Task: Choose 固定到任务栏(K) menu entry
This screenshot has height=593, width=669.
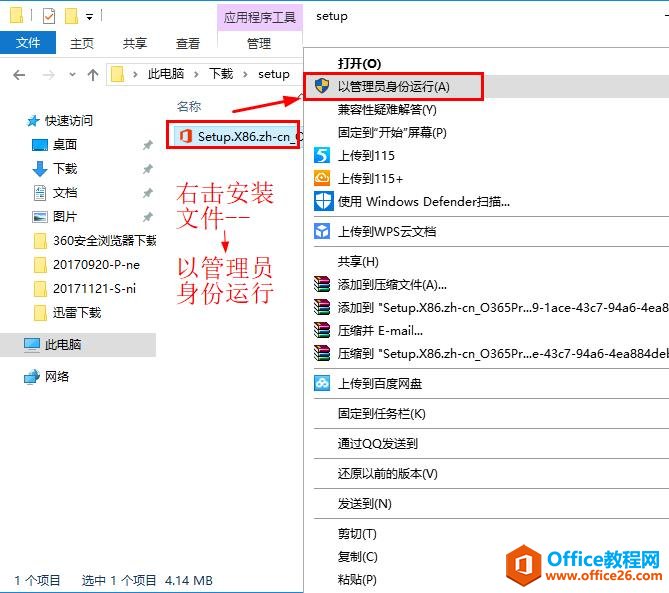Action: click(x=381, y=413)
